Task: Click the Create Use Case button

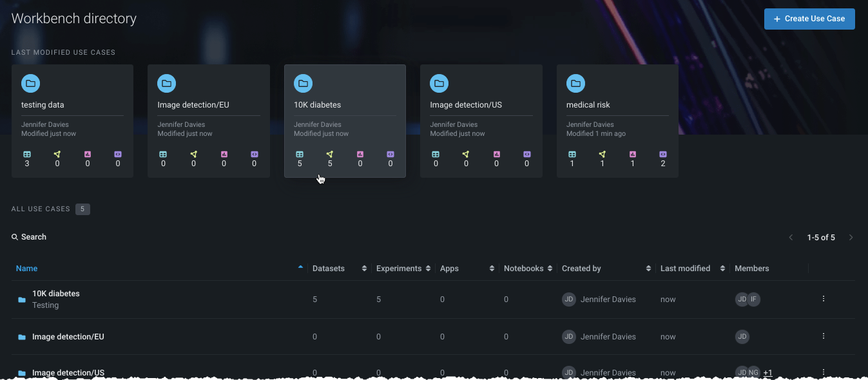Action: [x=809, y=19]
